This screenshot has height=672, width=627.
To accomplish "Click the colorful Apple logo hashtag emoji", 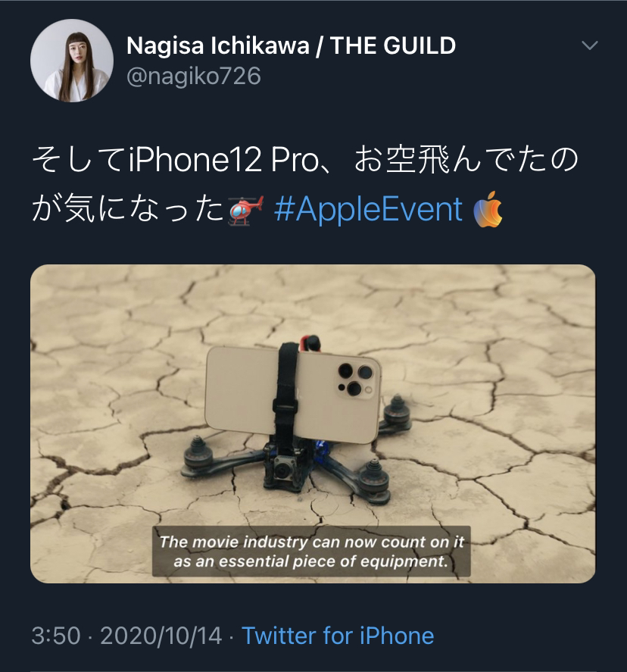I will [x=488, y=209].
